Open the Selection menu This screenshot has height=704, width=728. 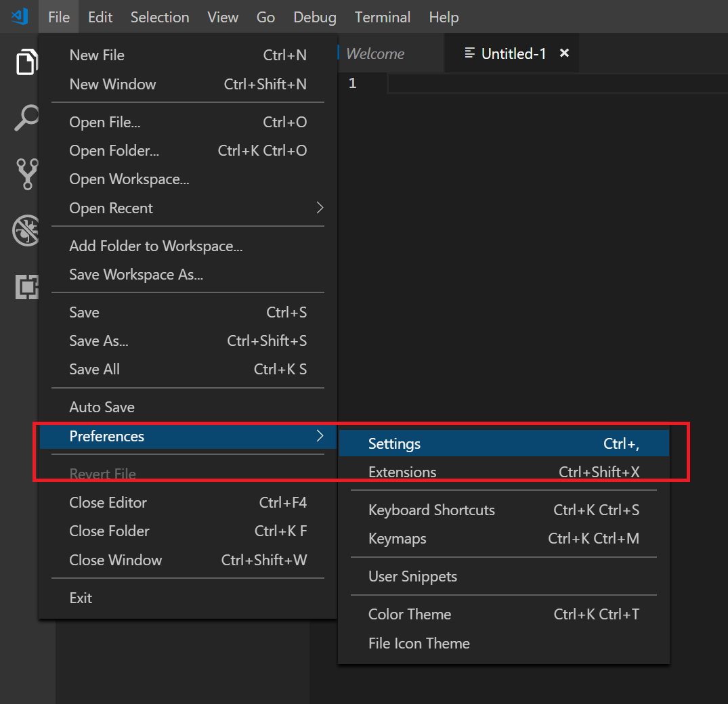click(x=160, y=17)
